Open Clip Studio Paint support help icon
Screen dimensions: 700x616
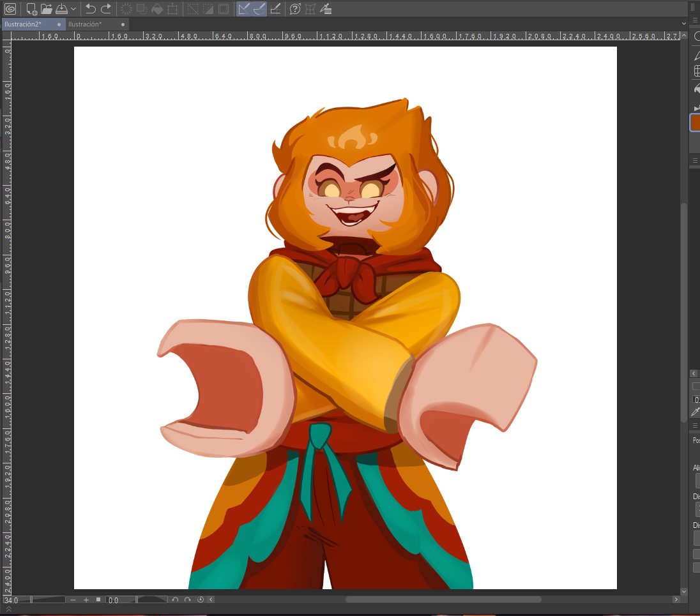click(x=295, y=8)
